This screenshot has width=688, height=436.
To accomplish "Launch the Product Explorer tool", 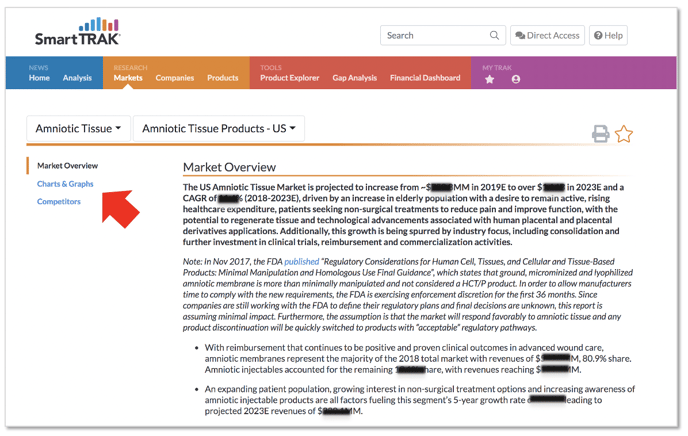I will (290, 78).
